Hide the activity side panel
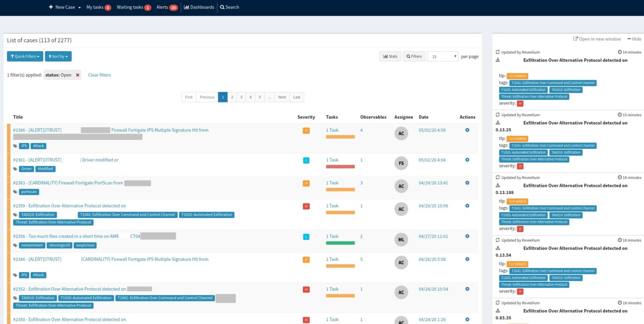Screen dimensions: 644x324 pyautogui.click(x=634, y=39)
